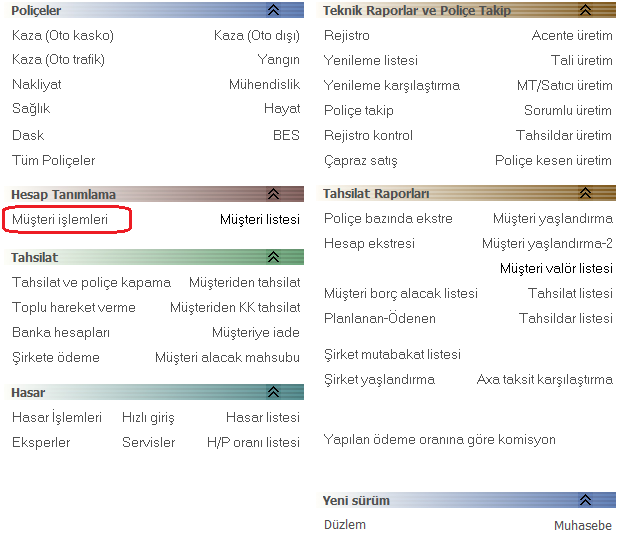Viewport: 624px width, 538px height.
Task: Open the Yenileme listesi report
Action: [x=371, y=60]
